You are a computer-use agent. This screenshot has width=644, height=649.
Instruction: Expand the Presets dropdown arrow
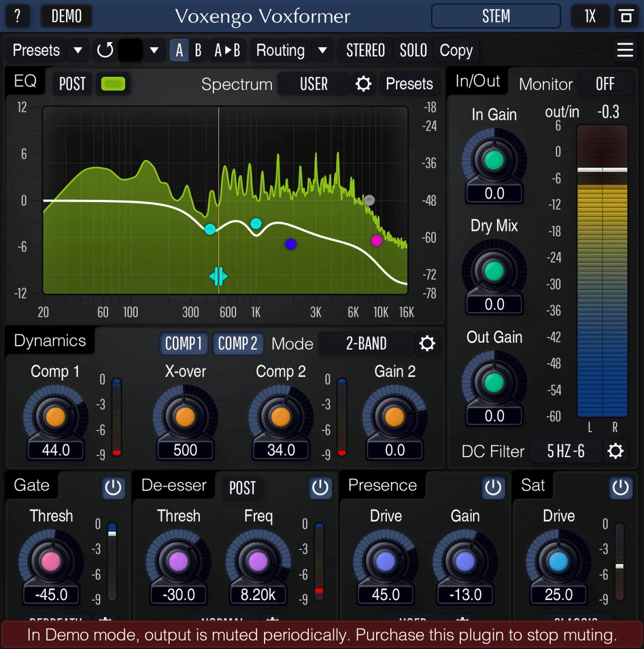[78, 50]
